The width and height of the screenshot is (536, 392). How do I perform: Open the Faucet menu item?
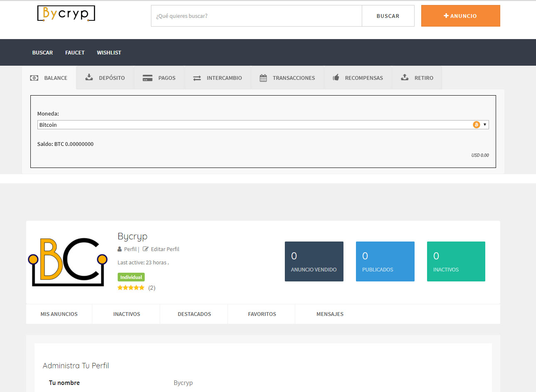[75, 53]
